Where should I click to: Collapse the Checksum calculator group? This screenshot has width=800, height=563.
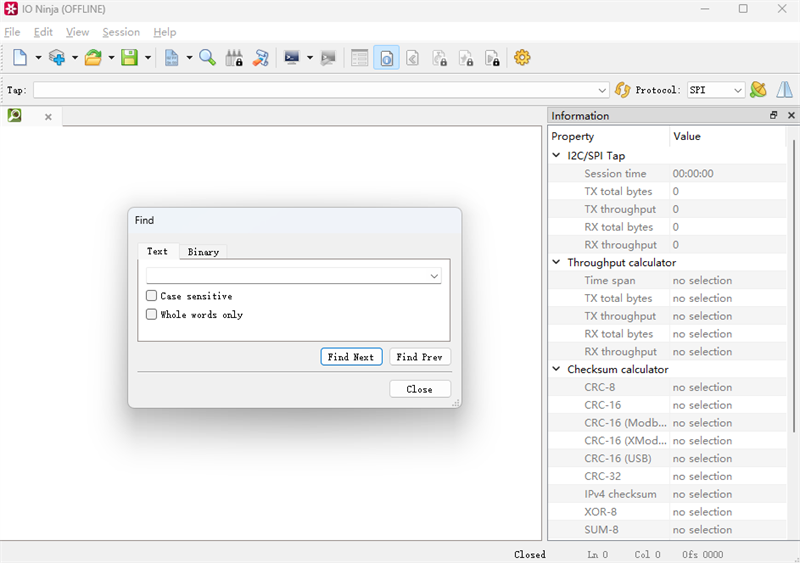point(557,369)
